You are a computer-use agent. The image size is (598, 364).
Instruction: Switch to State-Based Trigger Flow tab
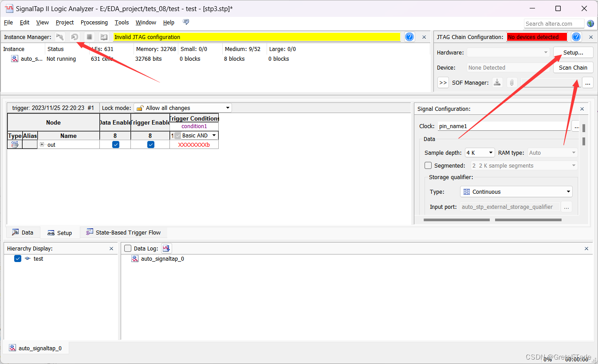(x=124, y=232)
